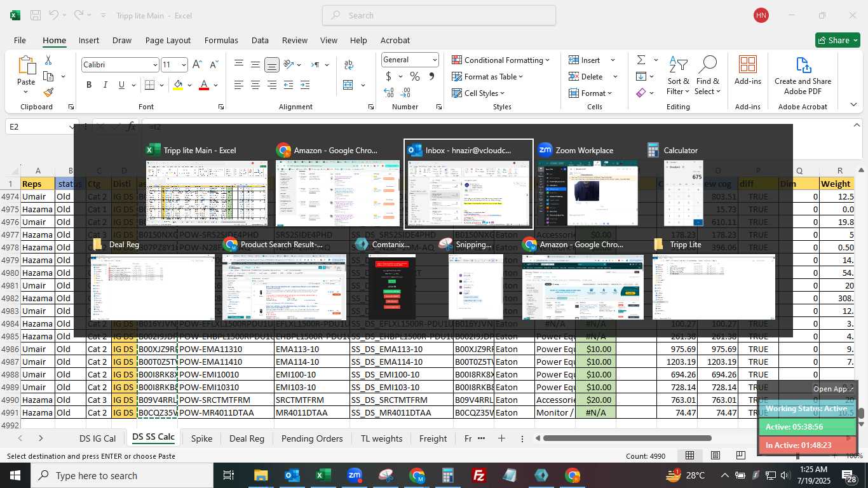The height and width of the screenshot is (488, 868).
Task: Open the Calibri font name dropdown
Action: 154,65
